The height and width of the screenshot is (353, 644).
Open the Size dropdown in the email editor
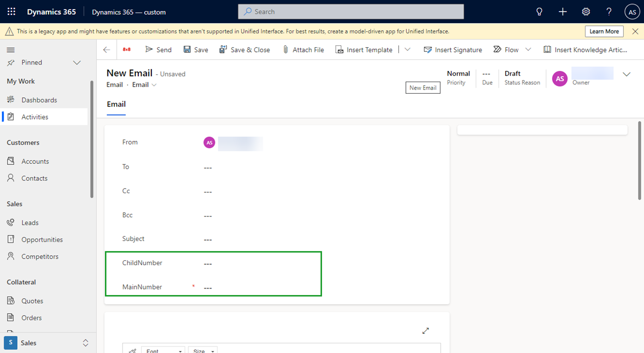tap(202, 350)
